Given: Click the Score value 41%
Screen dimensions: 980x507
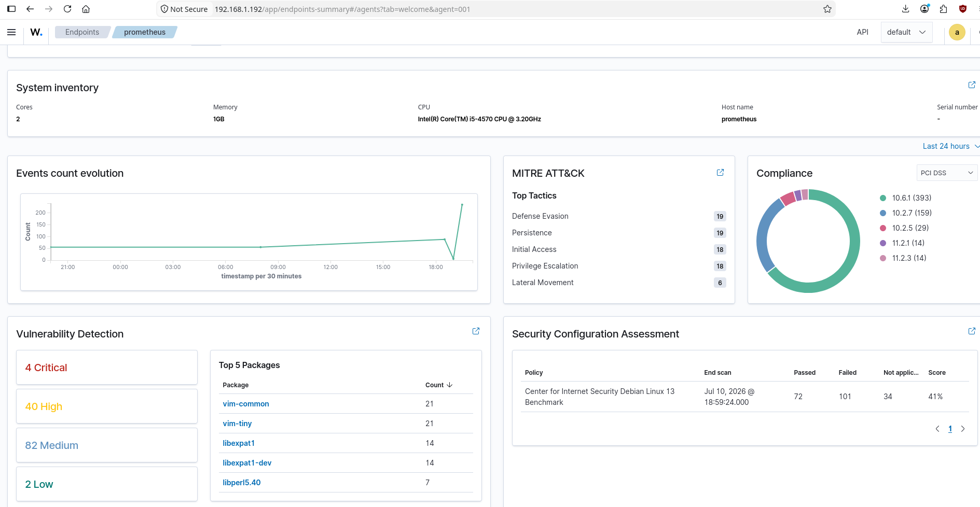Looking at the screenshot, I should [x=935, y=397].
